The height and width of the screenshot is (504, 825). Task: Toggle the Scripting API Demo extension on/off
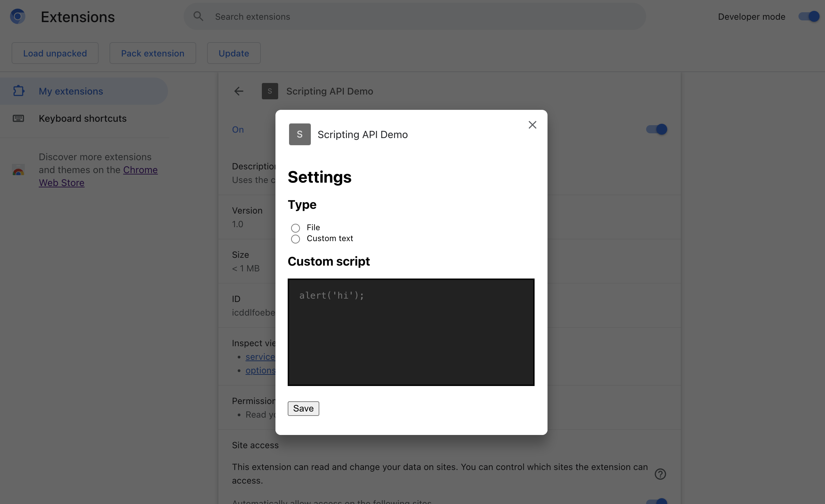(x=656, y=129)
